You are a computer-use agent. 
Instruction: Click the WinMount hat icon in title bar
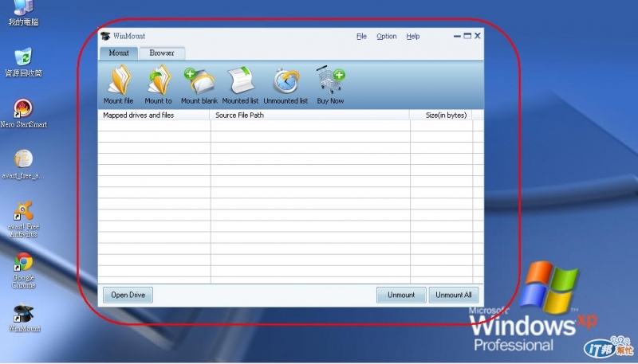106,36
